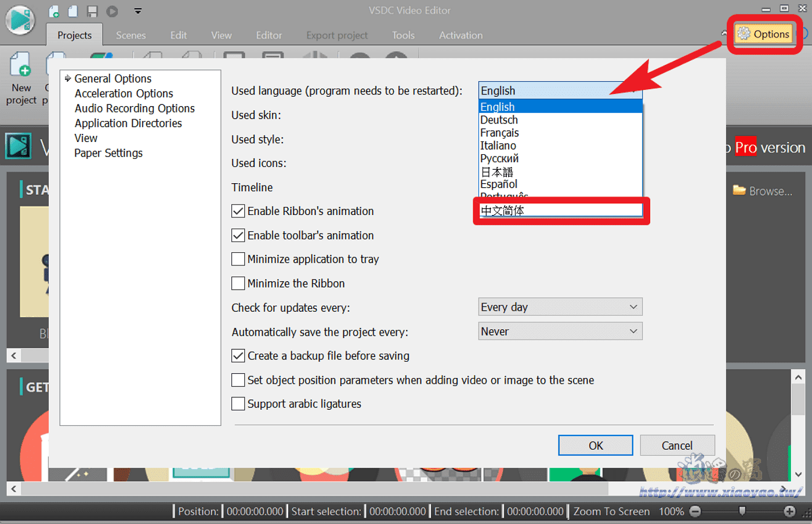Open the Export project ribbon tab
The height and width of the screenshot is (524, 812).
click(x=337, y=35)
